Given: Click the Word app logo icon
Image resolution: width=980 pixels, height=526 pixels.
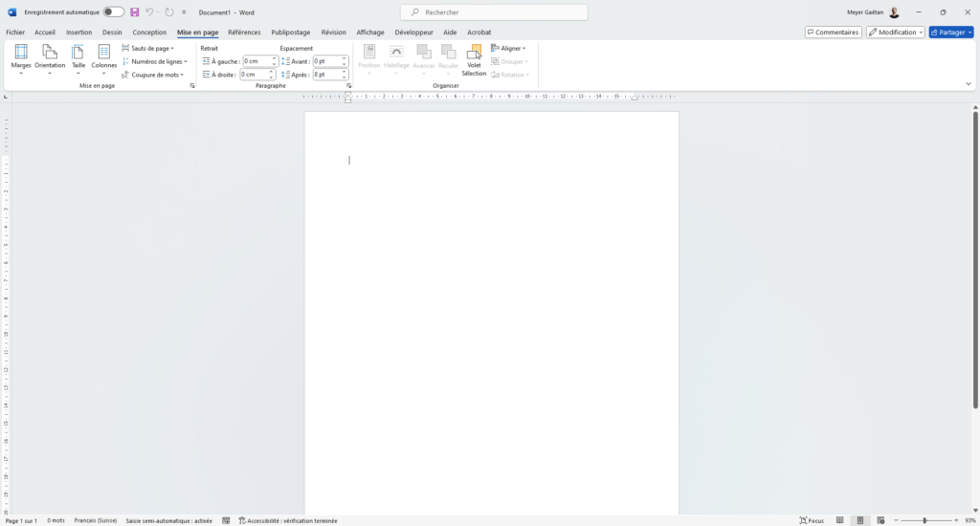Looking at the screenshot, I should (11, 12).
